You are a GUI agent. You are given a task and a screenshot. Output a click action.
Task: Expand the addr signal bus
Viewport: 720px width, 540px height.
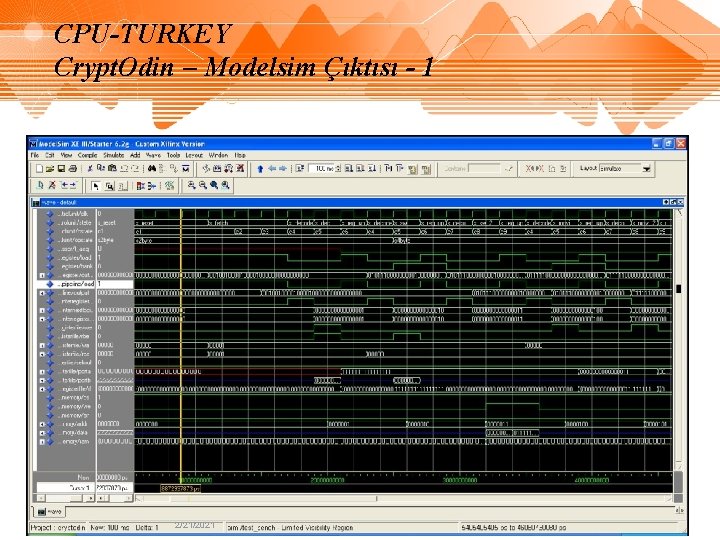point(42,424)
